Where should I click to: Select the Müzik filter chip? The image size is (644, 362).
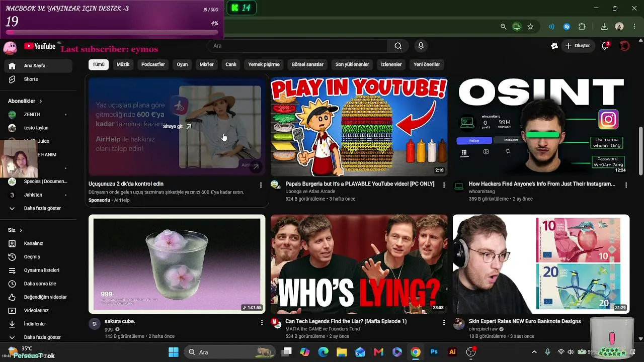(x=123, y=64)
